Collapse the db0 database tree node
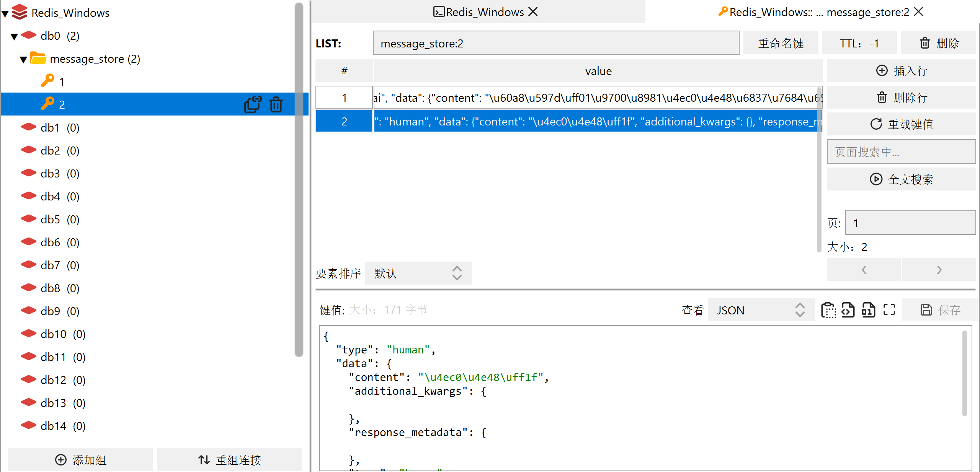The image size is (980, 472). [x=14, y=37]
